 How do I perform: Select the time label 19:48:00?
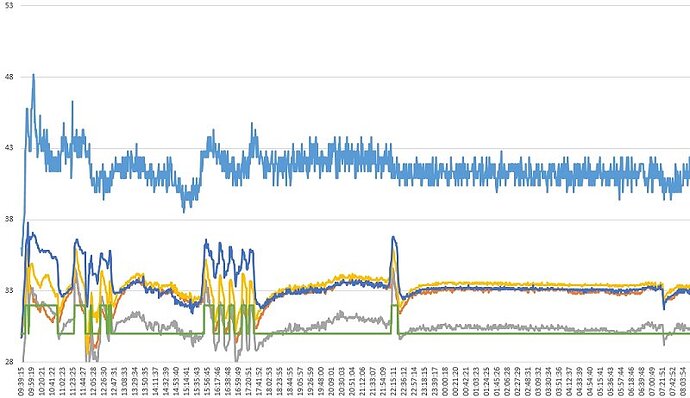pyautogui.click(x=321, y=382)
